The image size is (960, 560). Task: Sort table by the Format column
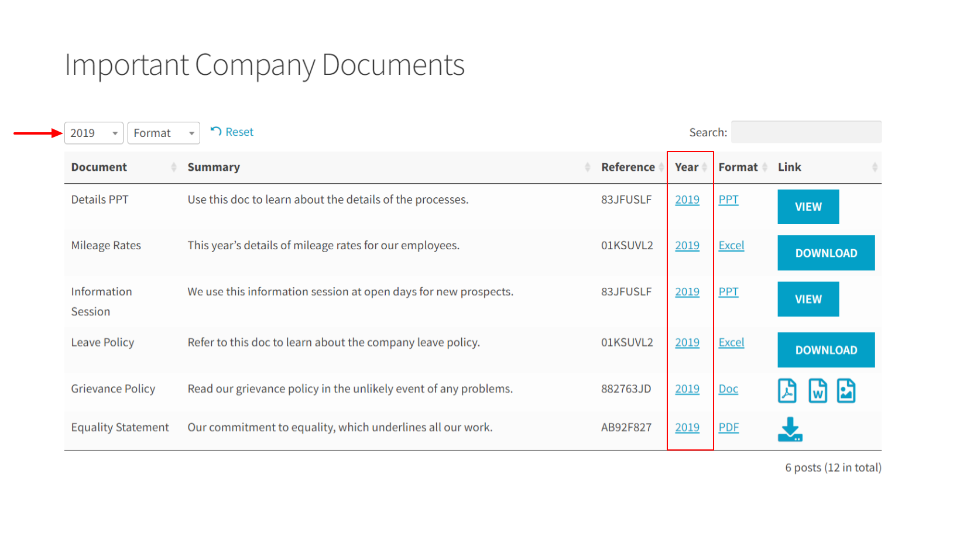pos(742,167)
